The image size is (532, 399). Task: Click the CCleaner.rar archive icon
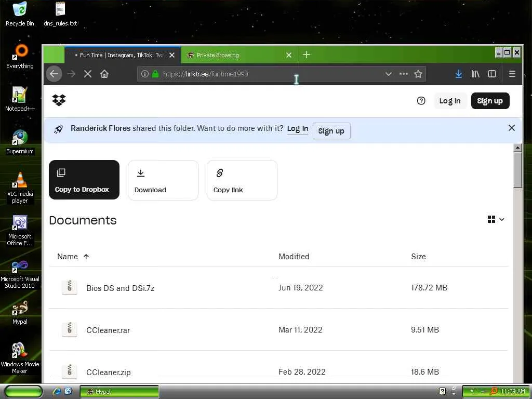70,329
